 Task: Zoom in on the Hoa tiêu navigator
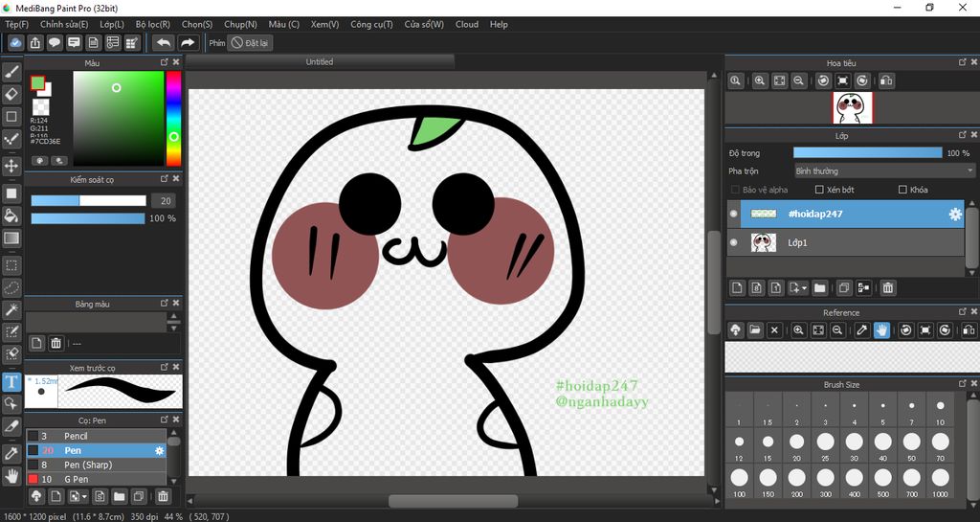tap(760, 80)
